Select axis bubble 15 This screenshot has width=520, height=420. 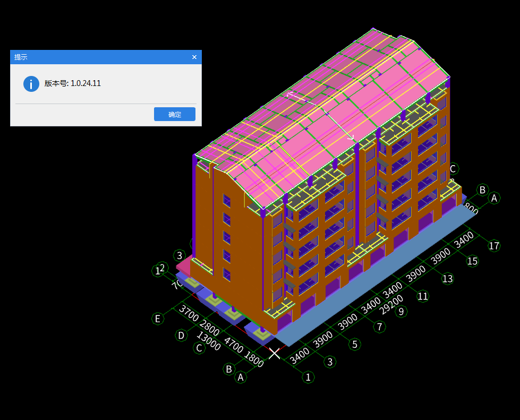(x=472, y=261)
